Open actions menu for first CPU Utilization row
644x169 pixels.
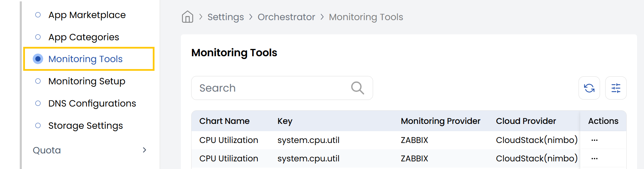click(x=594, y=140)
